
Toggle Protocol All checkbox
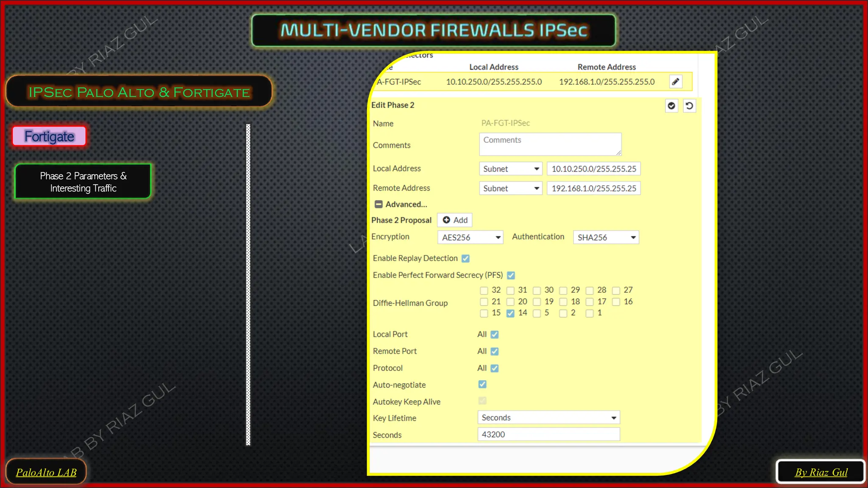(494, 369)
